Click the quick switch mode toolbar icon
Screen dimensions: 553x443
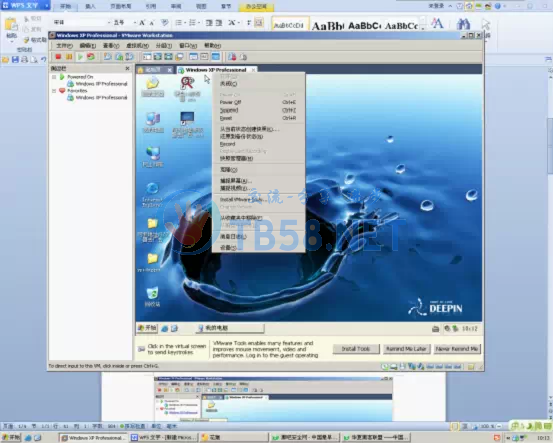169,56
